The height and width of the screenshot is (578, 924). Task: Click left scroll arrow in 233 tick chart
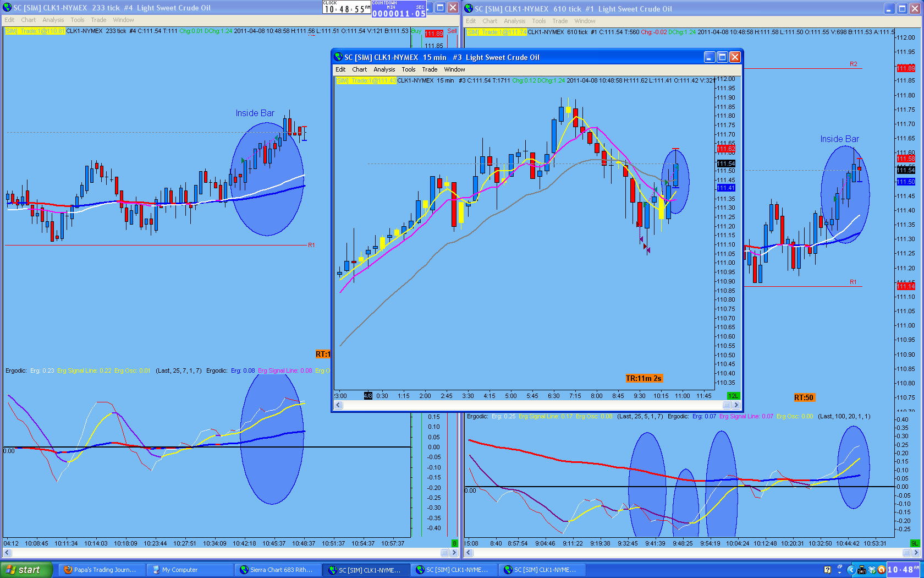tap(7, 552)
